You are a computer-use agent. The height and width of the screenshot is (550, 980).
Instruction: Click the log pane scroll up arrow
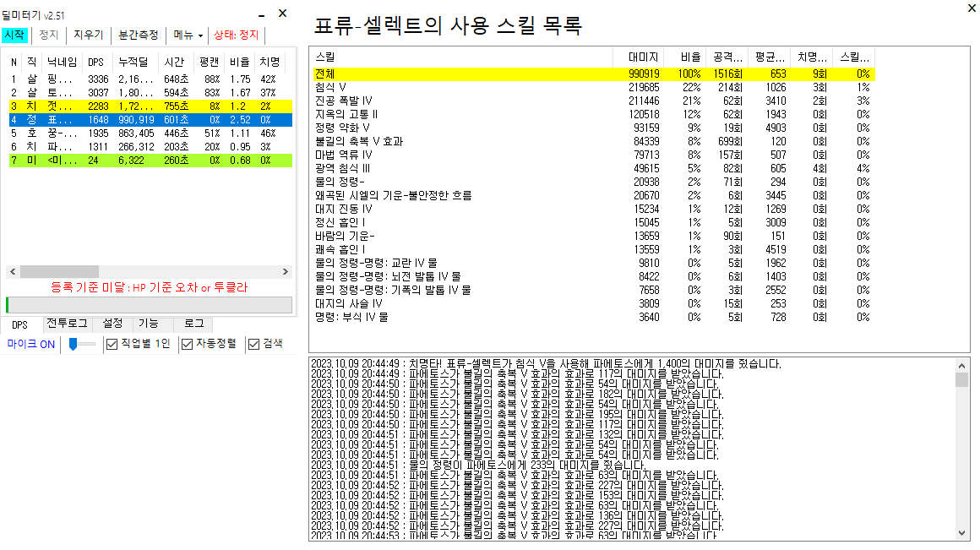962,366
